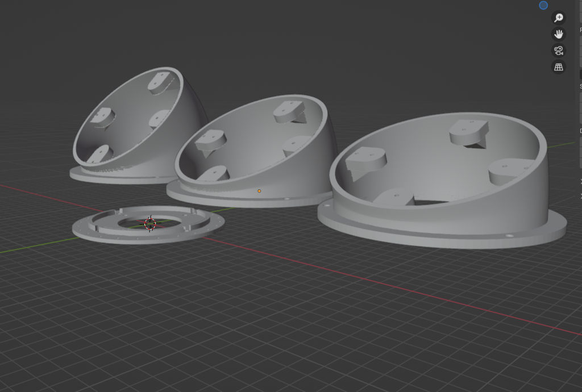Click the orange origin dot on middle mount
The image size is (582, 392).
[259, 191]
